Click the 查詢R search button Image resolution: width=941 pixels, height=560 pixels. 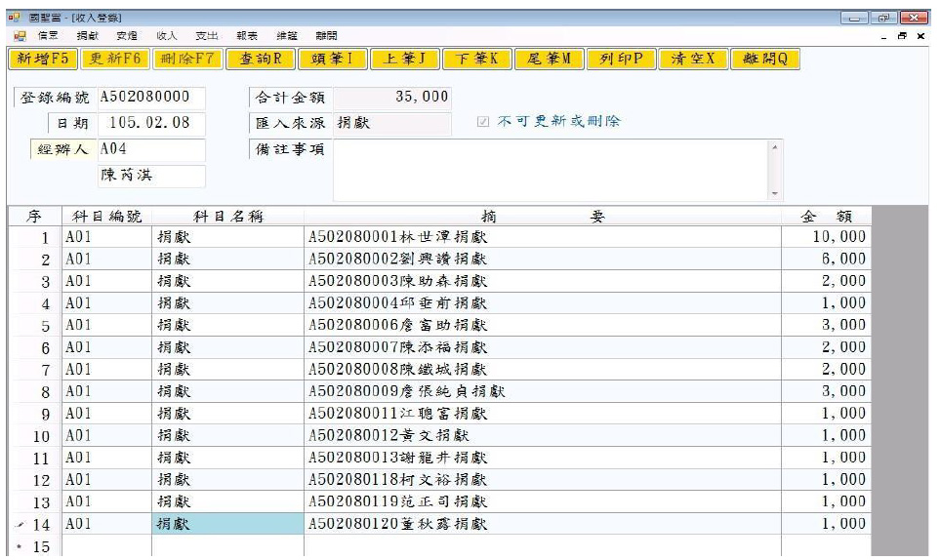261,60
